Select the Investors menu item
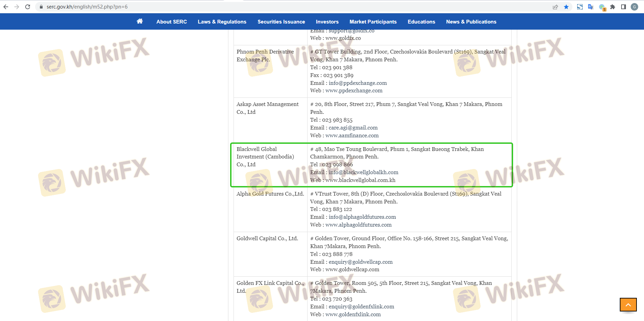644x321 pixels. pos(327,22)
